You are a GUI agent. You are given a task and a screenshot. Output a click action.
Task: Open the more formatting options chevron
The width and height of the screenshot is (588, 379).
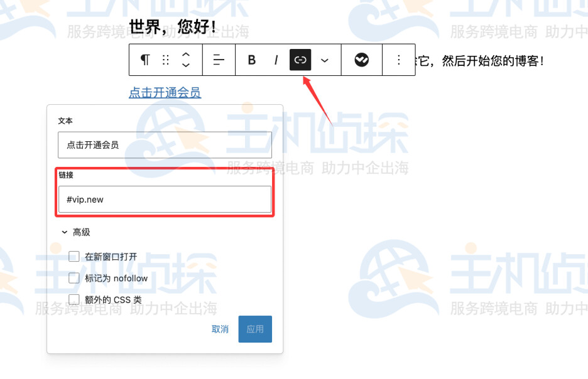click(x=325, y=60)
